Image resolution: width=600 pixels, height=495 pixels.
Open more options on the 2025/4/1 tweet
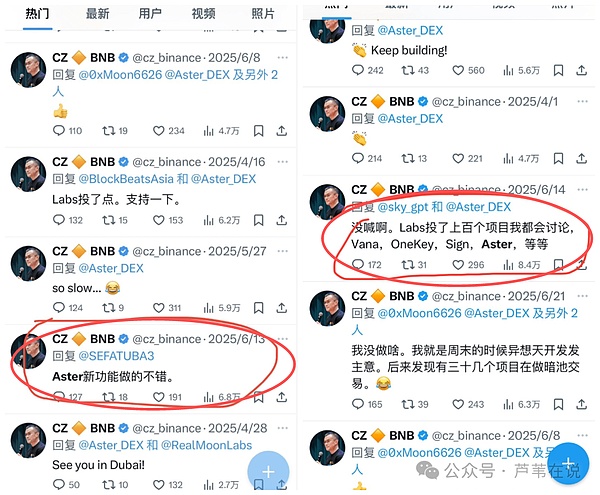[582, 101]
